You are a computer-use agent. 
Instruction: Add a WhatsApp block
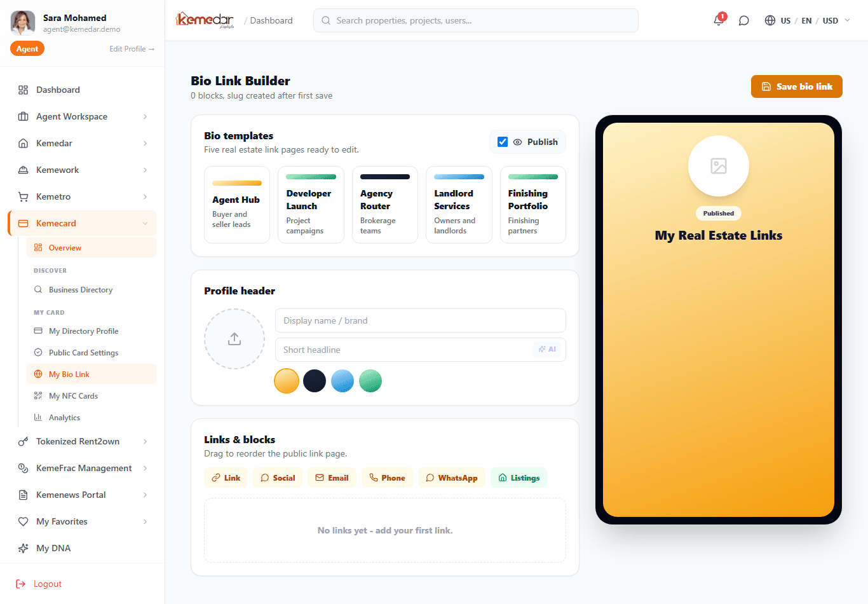tap(452, 477)
